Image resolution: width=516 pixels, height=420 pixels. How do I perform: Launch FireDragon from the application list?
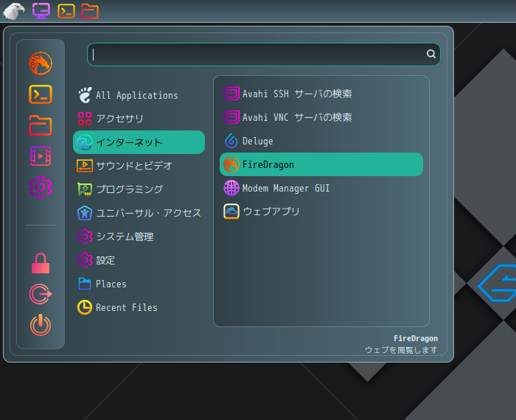321,164
